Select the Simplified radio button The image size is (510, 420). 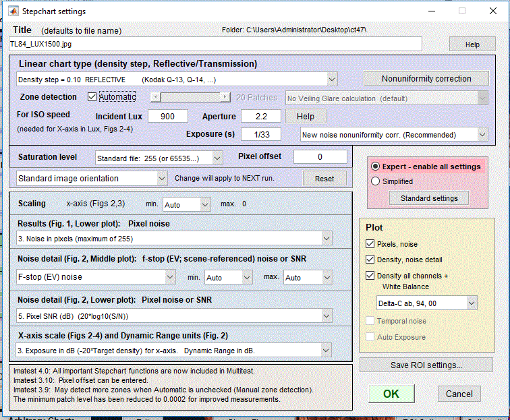376,181
